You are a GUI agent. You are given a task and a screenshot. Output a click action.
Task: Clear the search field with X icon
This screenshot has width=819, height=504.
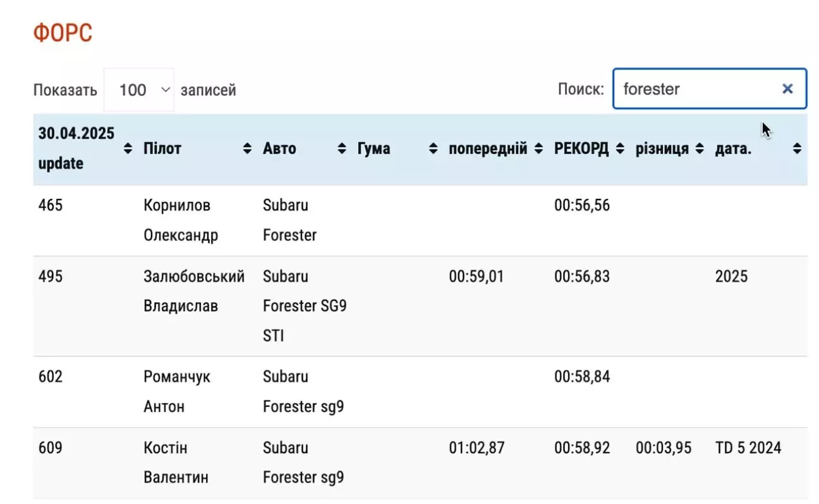click(787, 89)
